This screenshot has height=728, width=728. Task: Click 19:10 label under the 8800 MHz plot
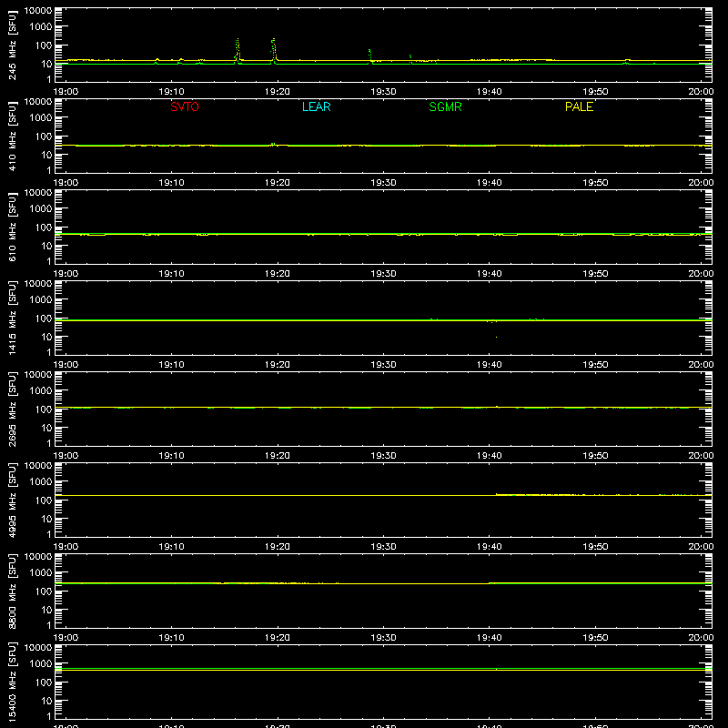(x=171, y=638)
